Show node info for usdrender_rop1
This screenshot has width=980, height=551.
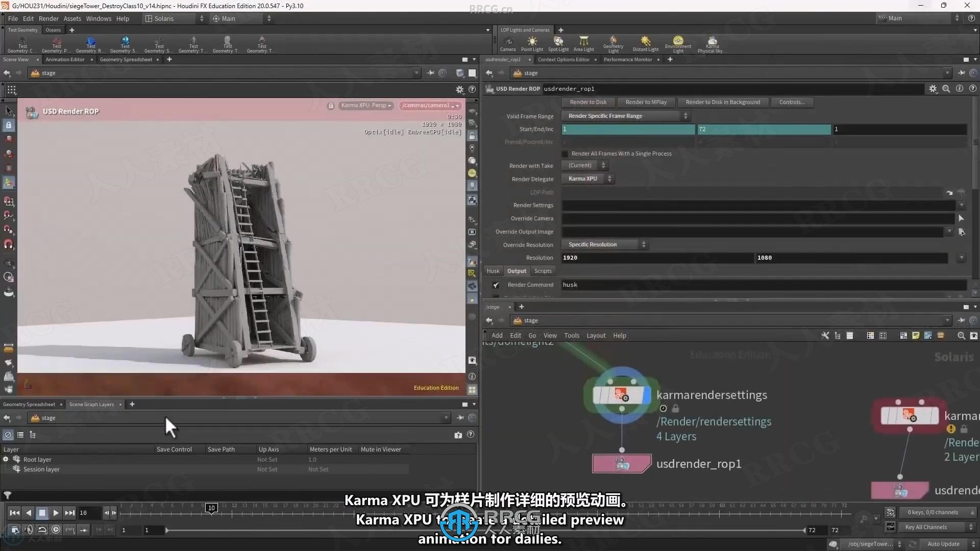pos(959,89)
